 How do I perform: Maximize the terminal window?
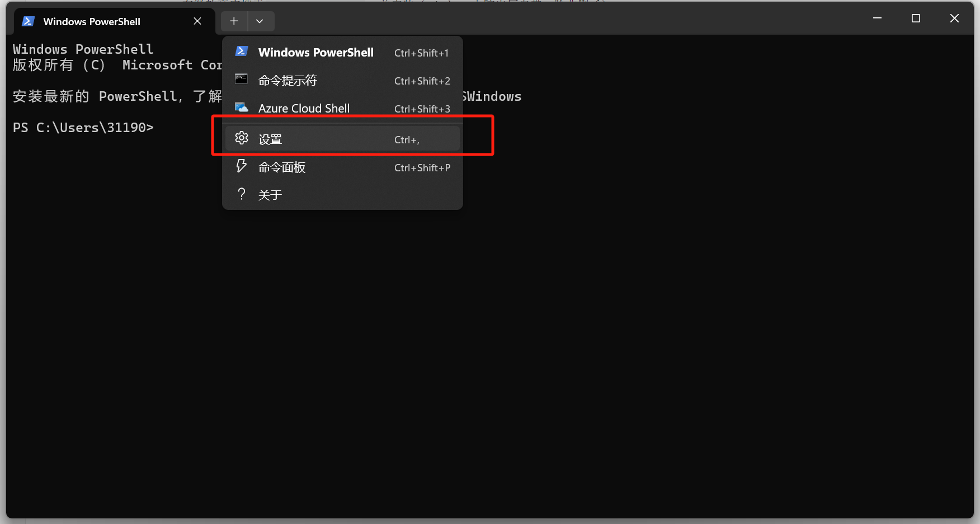(x=916, y=18)
